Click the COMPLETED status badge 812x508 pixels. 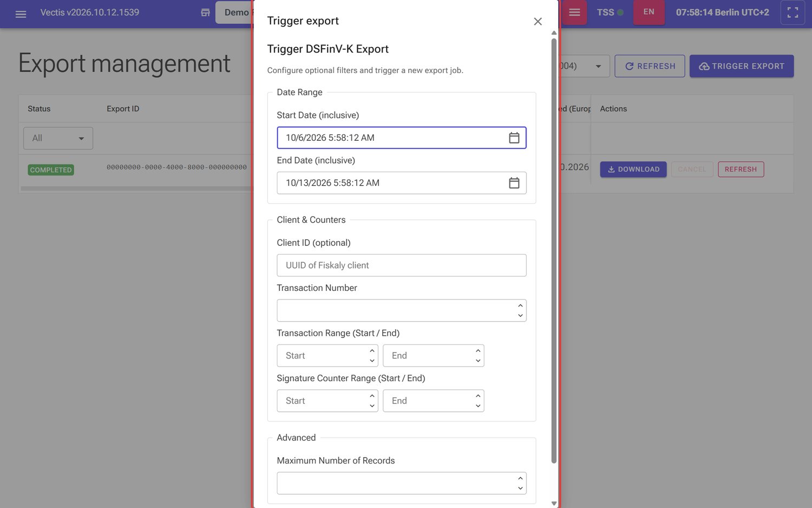pyautogui.click(x=51, y=170)
